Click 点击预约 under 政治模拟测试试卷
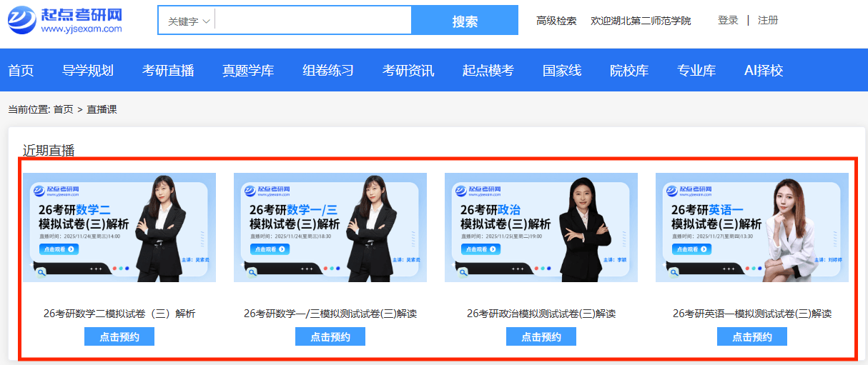The height and width of the screenshot is (365, 868). click(541, 337)
